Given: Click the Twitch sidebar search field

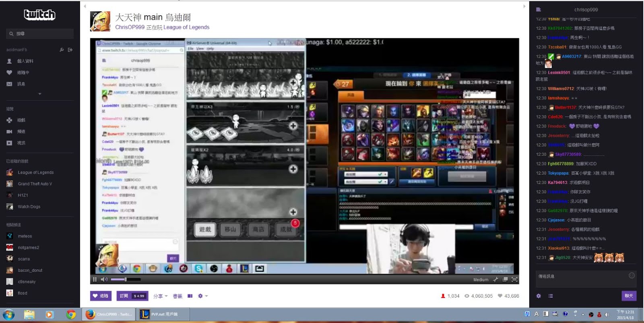Looking at the screenshot, I should pyautogui.click(x=40, y=33).
